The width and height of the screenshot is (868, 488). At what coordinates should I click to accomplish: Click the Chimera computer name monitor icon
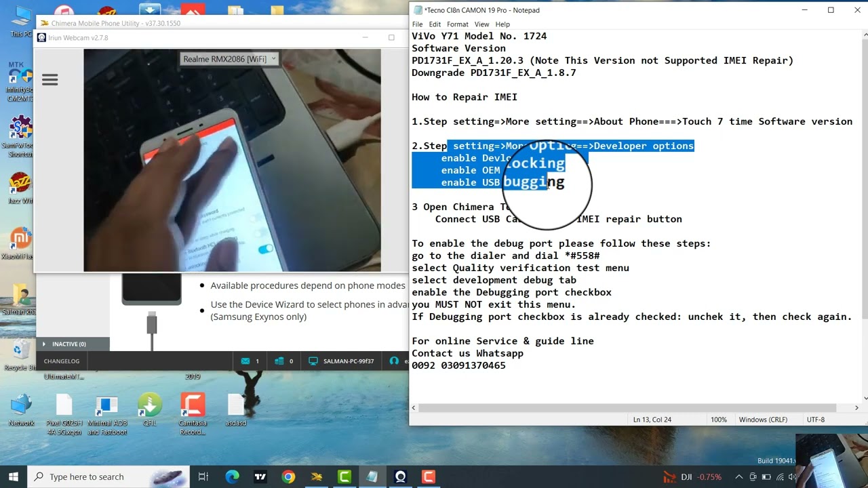click(314, 361)
